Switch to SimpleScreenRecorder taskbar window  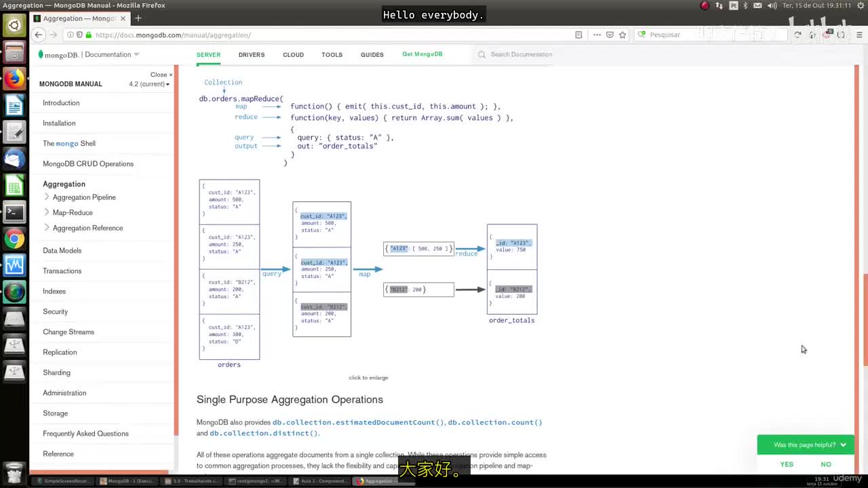tap(62, 481)
